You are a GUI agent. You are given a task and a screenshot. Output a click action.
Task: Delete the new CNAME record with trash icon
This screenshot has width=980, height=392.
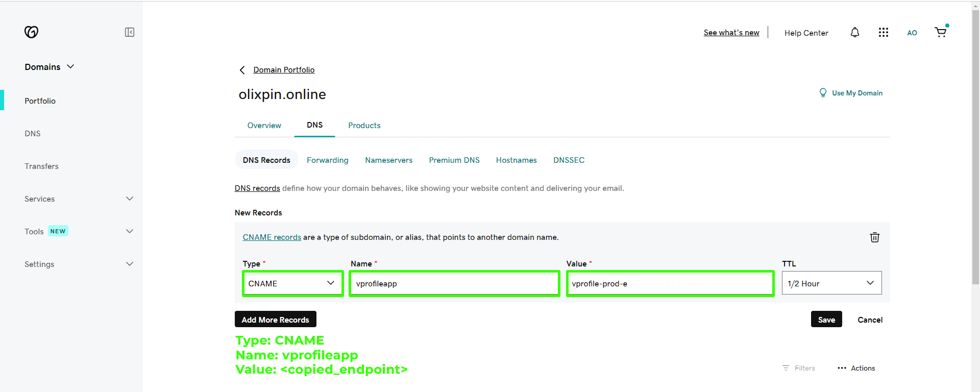[x=875, y=237]
